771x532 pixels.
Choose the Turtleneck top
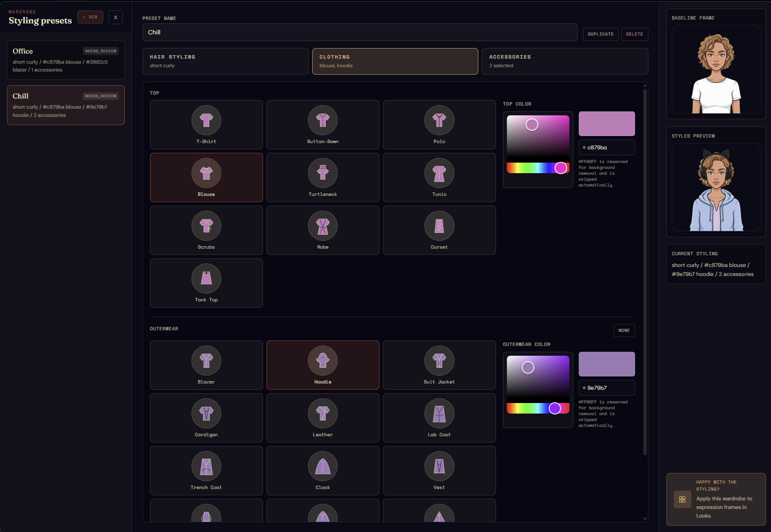click(323, 177)
